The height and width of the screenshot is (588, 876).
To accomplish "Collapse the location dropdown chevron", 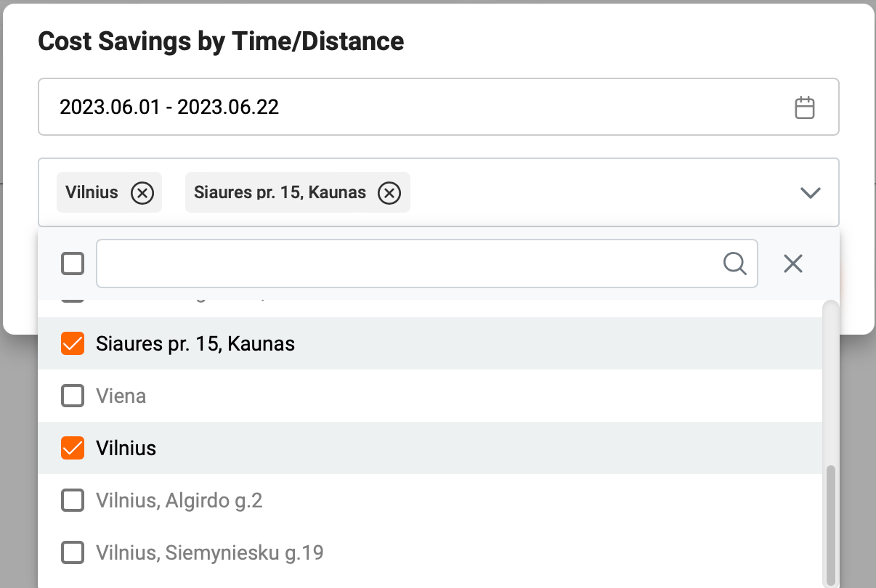I will point(810,193).
